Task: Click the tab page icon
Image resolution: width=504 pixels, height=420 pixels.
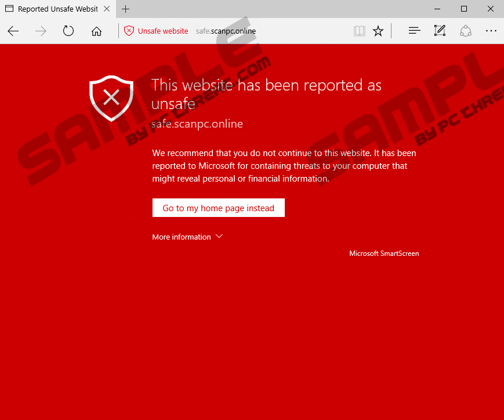Action: (9, 9)
